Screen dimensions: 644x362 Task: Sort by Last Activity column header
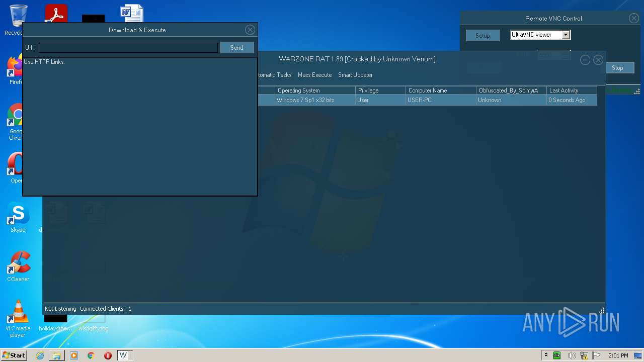(x=572, y=90)
